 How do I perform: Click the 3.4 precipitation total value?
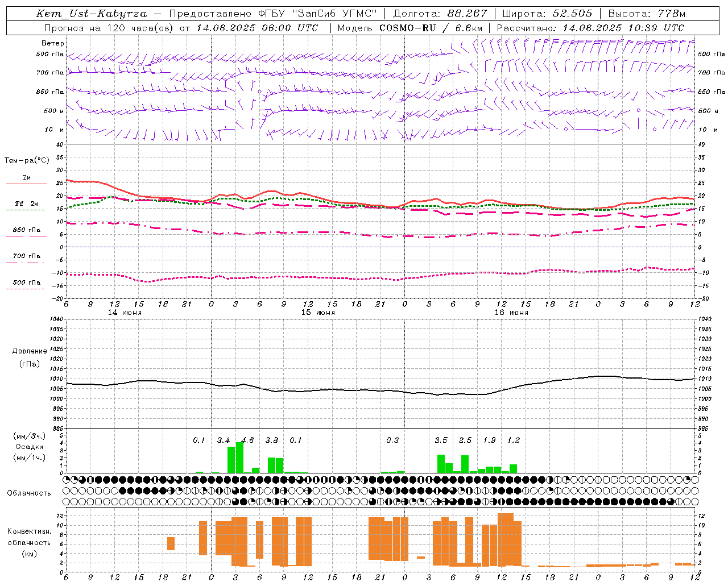224,440
